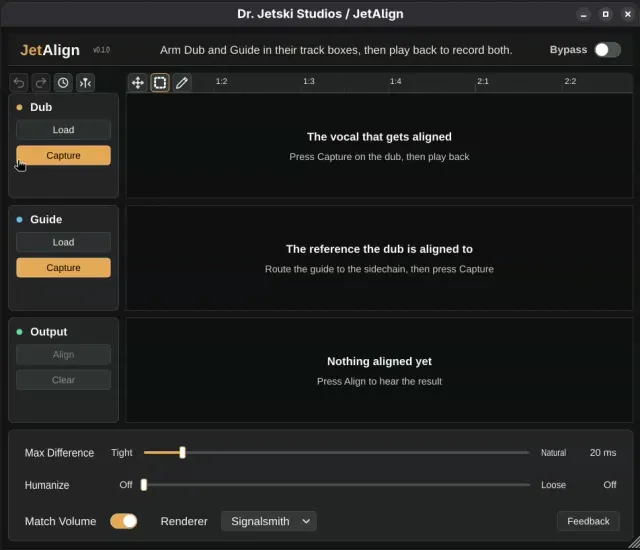Click the window resize grip corner
This screenshot has height=550, width=640.
pyautogui.click(x=634, y=543)
